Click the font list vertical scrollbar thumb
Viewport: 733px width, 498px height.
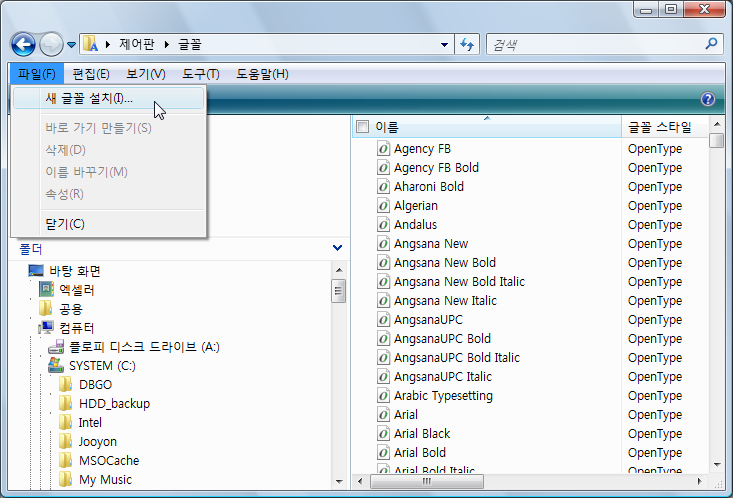(717, 140)
